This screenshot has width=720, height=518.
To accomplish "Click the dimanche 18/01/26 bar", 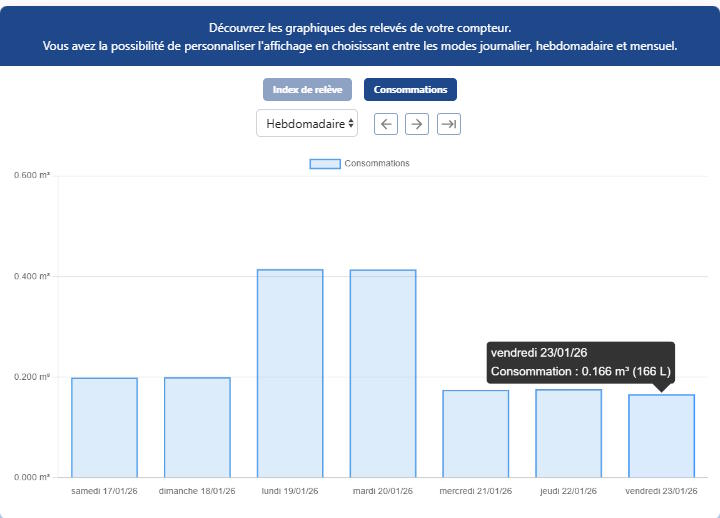I will click(197, 427).
